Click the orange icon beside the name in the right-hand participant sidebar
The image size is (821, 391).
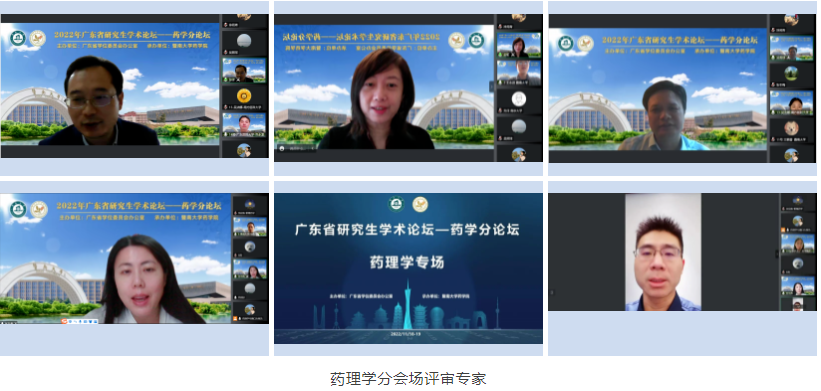coord(783,230)
